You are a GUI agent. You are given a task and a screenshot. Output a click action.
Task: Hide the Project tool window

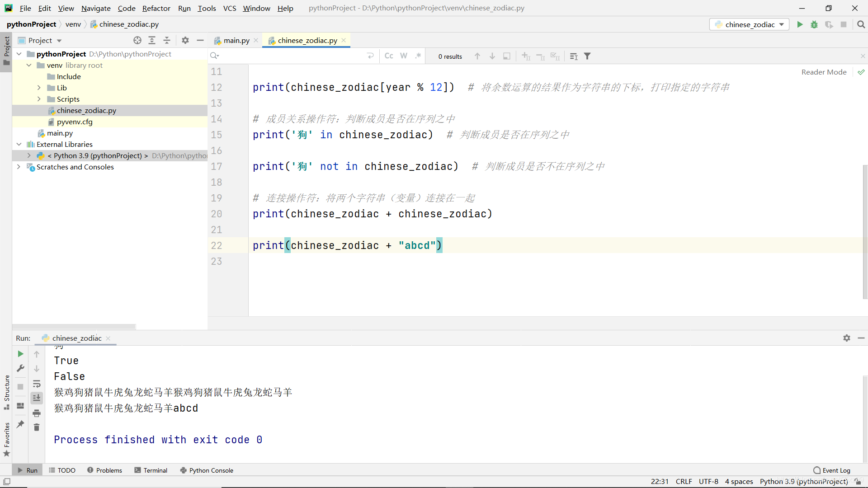pos(200,40)
